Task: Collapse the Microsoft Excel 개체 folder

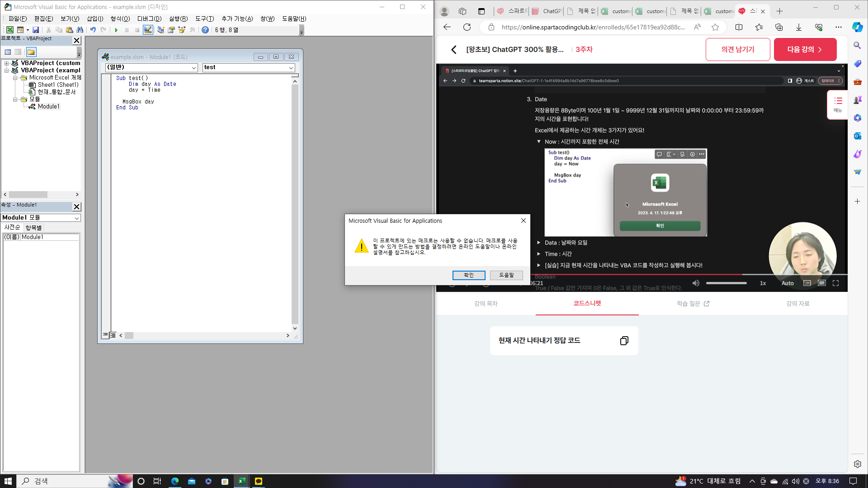Action: 15,78
